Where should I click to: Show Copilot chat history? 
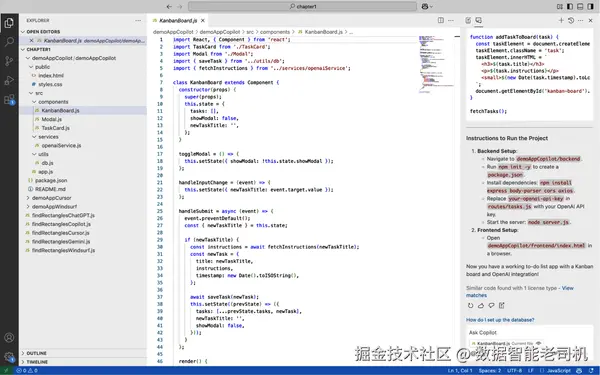click(x=571, y=20)
